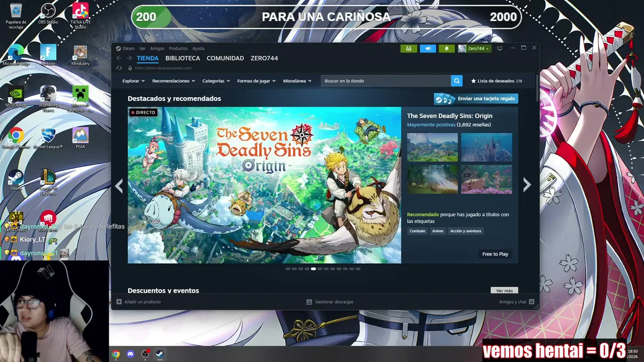Click the blue store search magnifier button
644x362 pixels.
coord(456,81)
